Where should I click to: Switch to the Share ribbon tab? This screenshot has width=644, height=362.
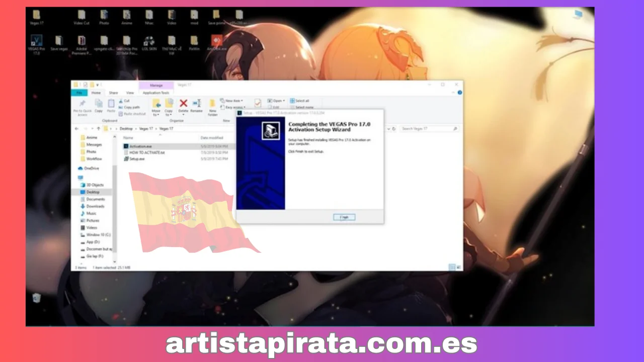[x=114, y=93]
